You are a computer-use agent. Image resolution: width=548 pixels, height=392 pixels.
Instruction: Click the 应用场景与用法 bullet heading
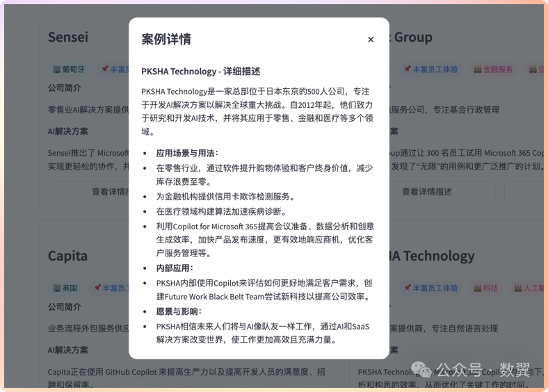[x=187, y=154]
